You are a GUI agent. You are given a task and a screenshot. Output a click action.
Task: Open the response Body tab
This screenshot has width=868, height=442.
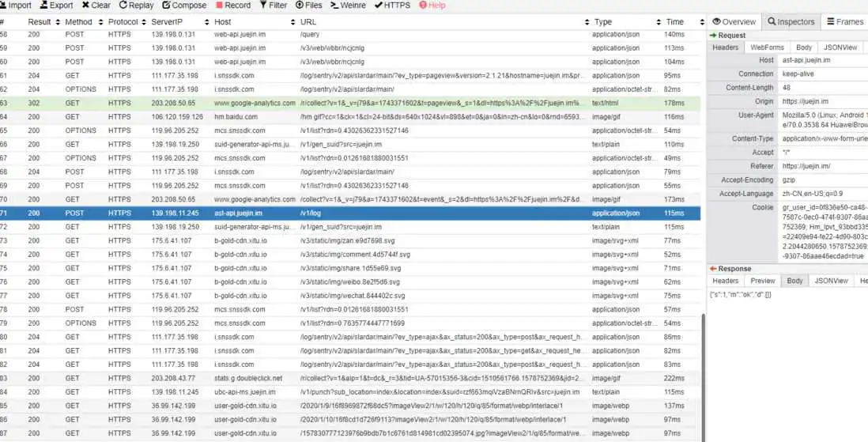point(794,281)
